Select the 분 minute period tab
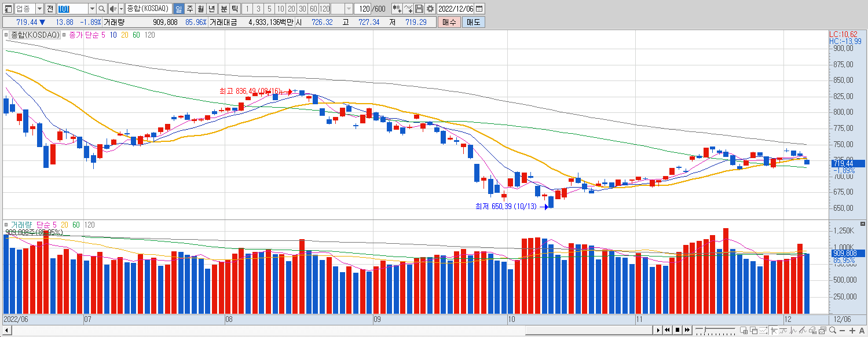868x337 pixels. tap(224, 9)
